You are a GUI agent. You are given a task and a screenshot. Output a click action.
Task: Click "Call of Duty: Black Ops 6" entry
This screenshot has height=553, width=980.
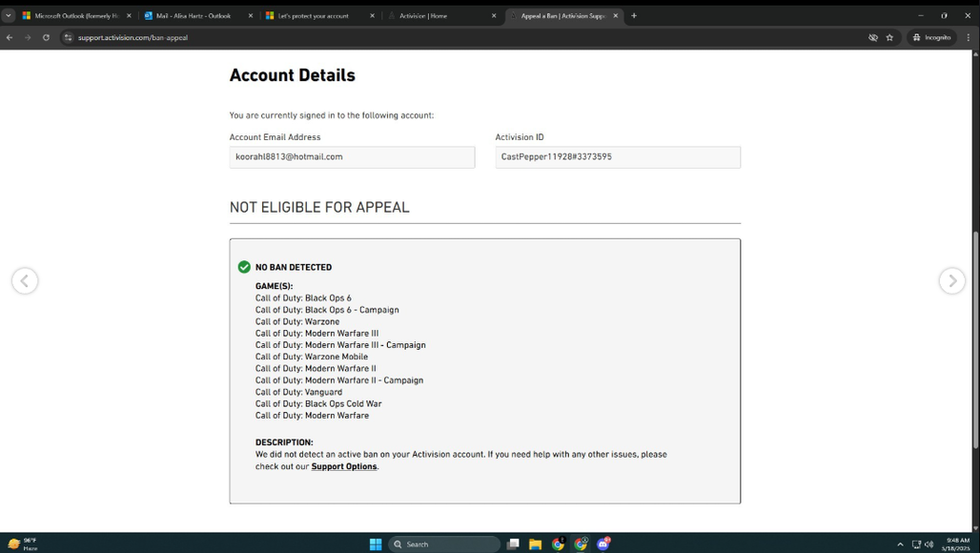(x=303, y=298)
